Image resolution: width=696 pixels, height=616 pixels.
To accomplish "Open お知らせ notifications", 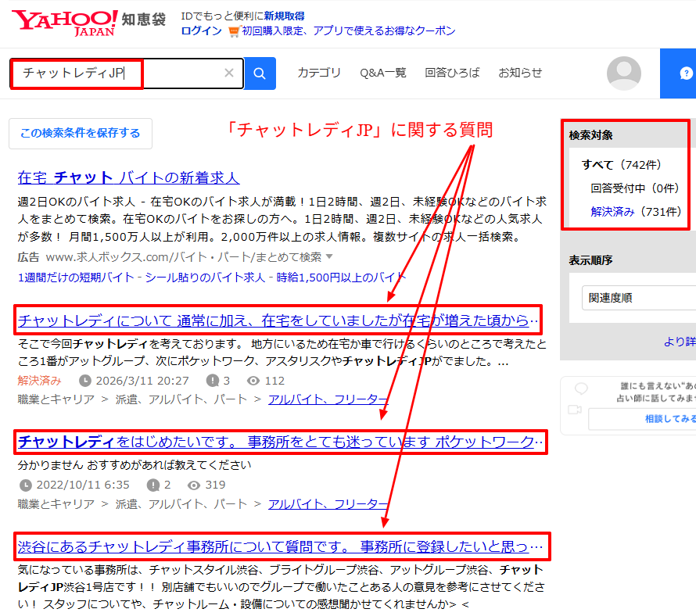I will click(x=520, y=73).
